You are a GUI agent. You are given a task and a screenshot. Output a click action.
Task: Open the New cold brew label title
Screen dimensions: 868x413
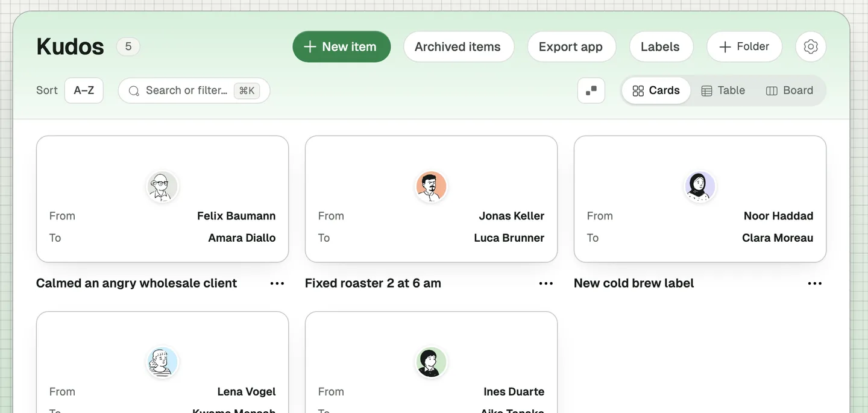point(634,283)
